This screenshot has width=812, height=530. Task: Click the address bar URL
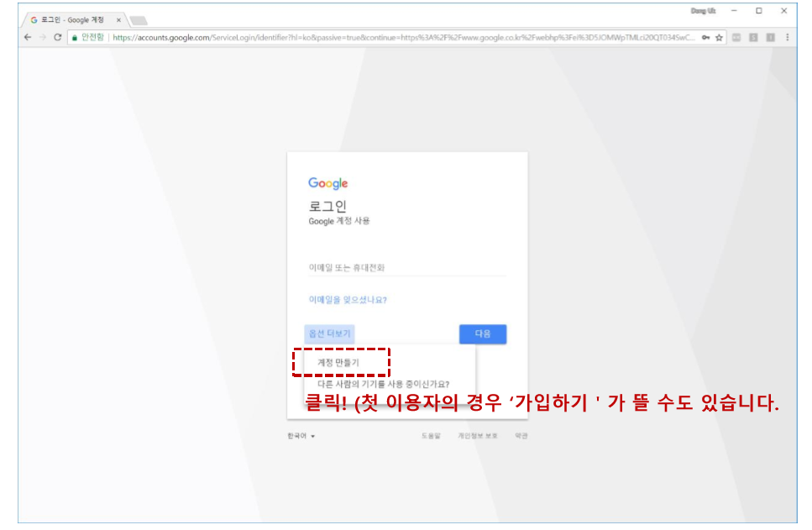403,37
